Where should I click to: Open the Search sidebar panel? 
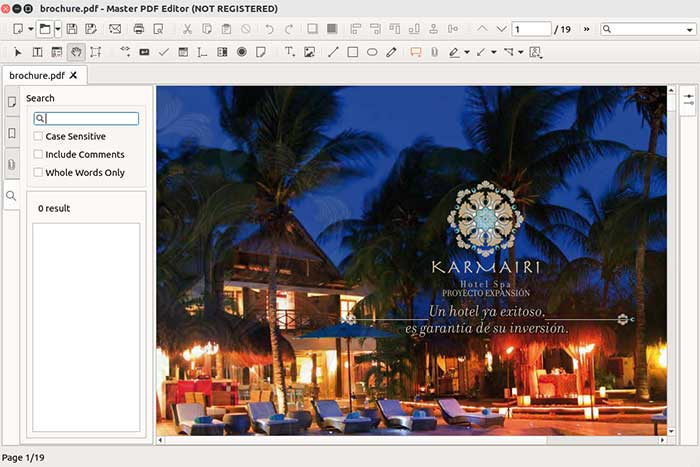[x=12, y=196]
